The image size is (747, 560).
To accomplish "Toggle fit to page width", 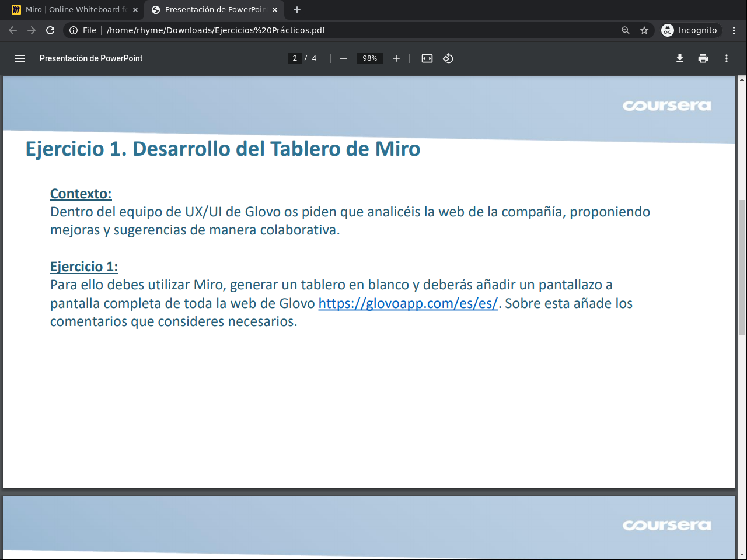I will [x=427, y=58].
